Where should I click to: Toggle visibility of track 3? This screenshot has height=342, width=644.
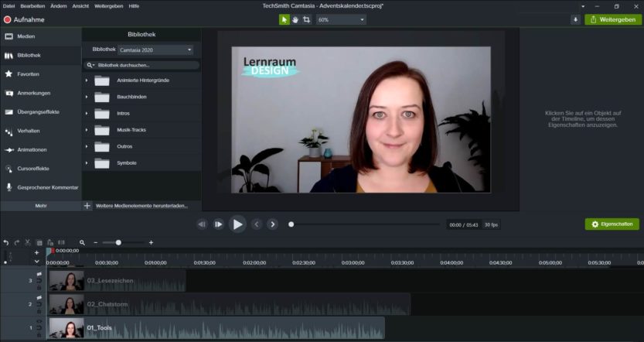pyautogui.click(x=39, y=274)
